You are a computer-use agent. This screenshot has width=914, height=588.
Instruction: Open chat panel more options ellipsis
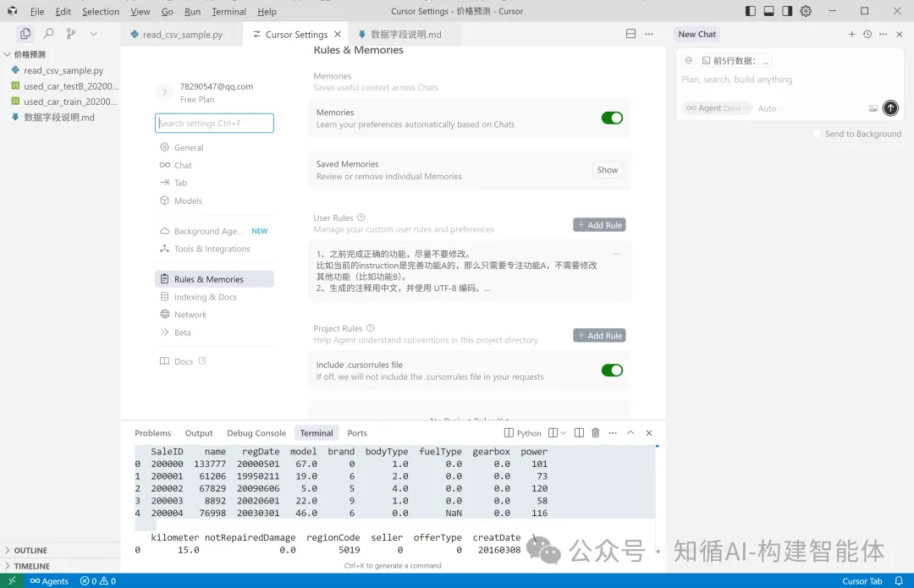click(x=883, y=35)
